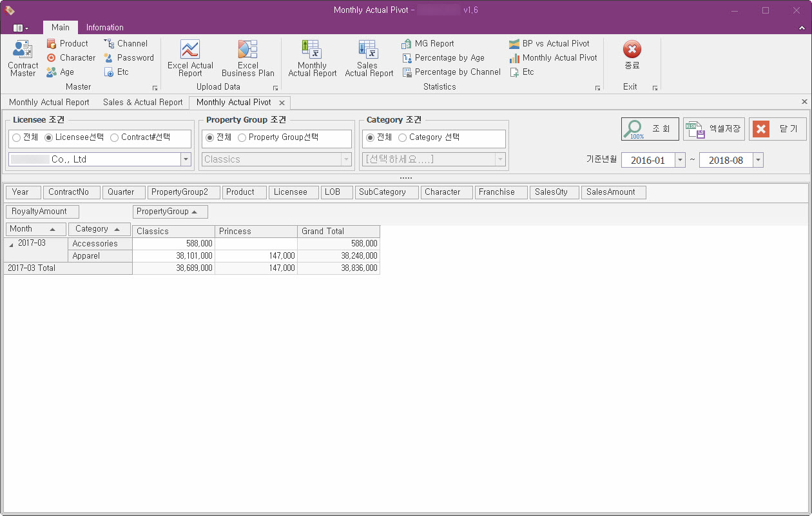Select Property Group선택 radio button
This screenshot has height=516, width=812.
tap(278, 137)
